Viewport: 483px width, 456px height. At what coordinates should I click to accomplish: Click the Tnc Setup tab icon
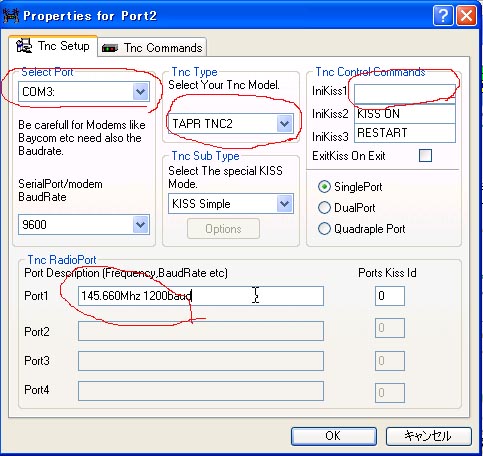tap(24, 46)
